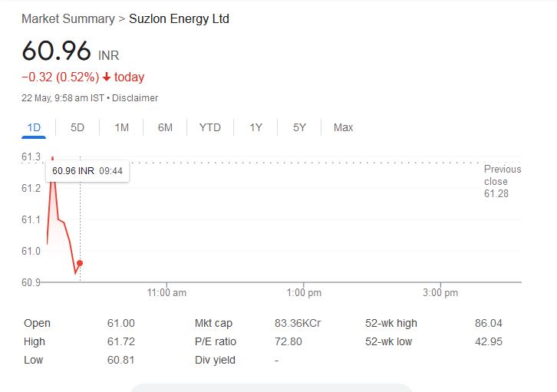The height and width of the screenshot is (392, 557).
Task: Click the 3:00 pm axis label
Action: pyautogui.click(x=440, y=293)
